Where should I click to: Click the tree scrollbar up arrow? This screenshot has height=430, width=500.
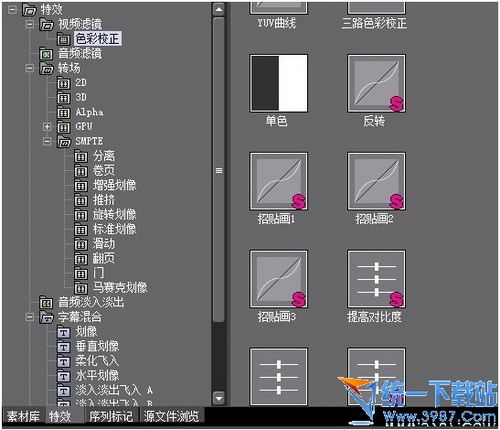click(219, 9)
